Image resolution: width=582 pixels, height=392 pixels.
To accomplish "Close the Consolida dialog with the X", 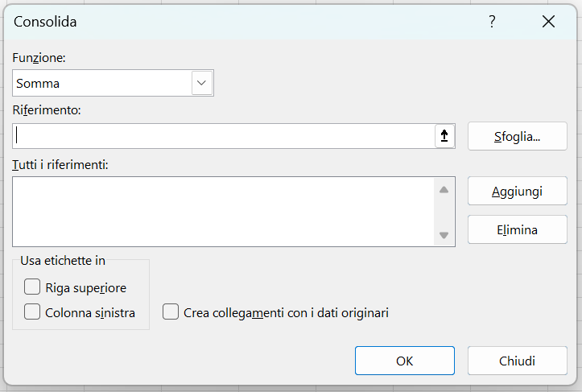I will tap(548, 22).
